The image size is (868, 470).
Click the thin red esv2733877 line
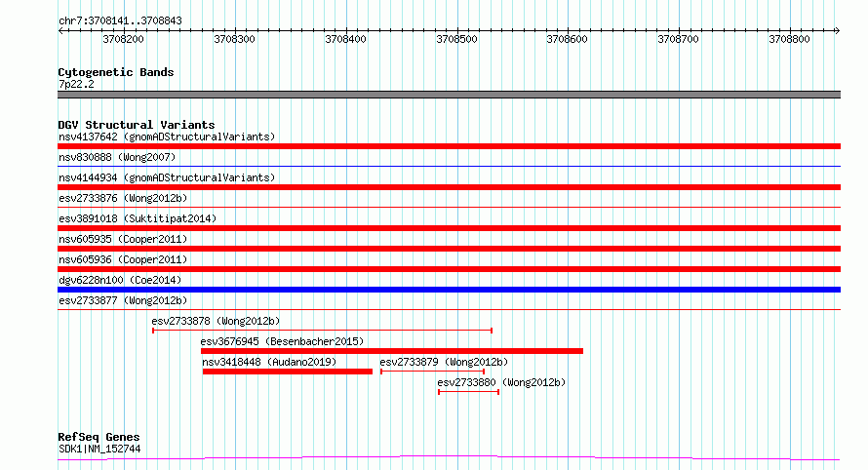point(449,309)
